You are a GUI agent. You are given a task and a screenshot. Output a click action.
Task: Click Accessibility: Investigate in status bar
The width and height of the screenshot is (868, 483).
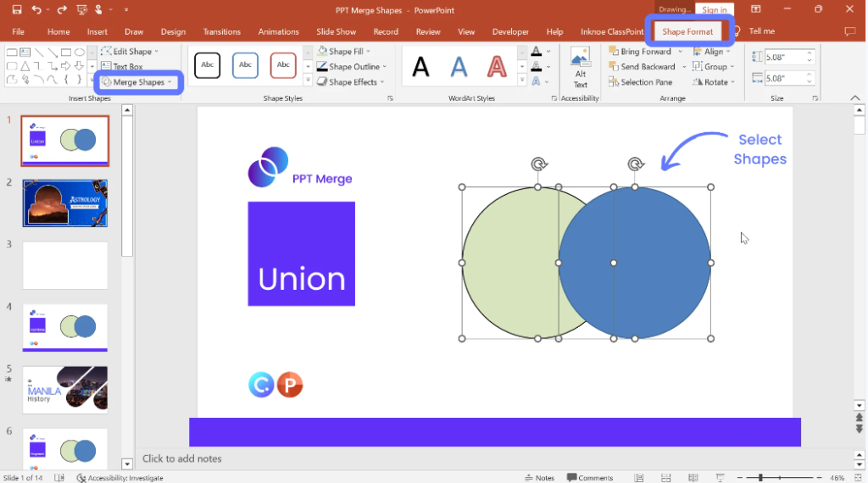point(119,478)
